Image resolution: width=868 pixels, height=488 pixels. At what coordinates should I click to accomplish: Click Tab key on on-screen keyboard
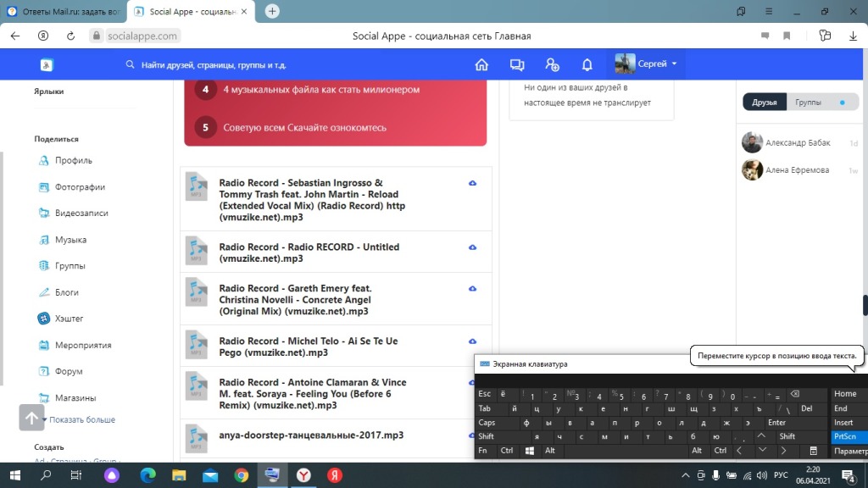(485, 408)
